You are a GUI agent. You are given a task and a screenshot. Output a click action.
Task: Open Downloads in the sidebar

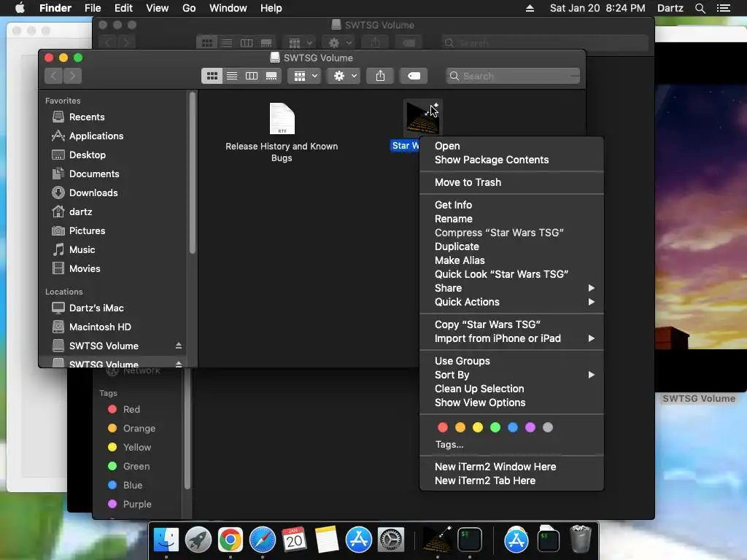pos(93,192)
